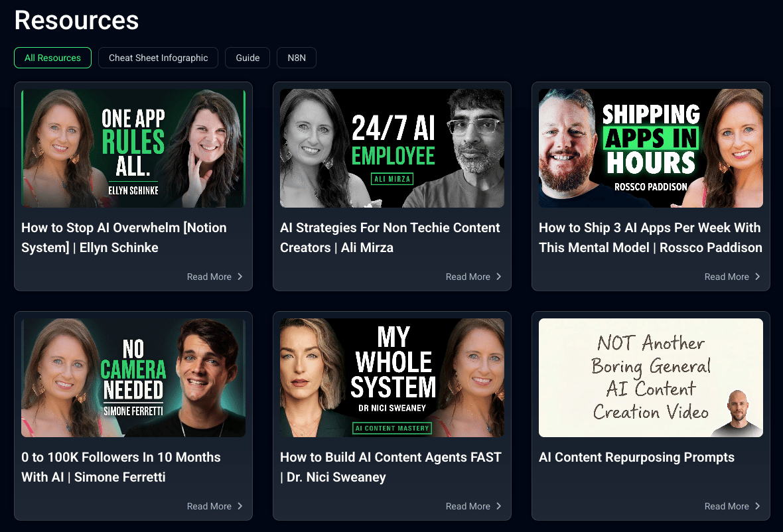Select the All Resources filter tab
Image resolution: width=783 pixels, height=532 pixels.
(52, 58)
